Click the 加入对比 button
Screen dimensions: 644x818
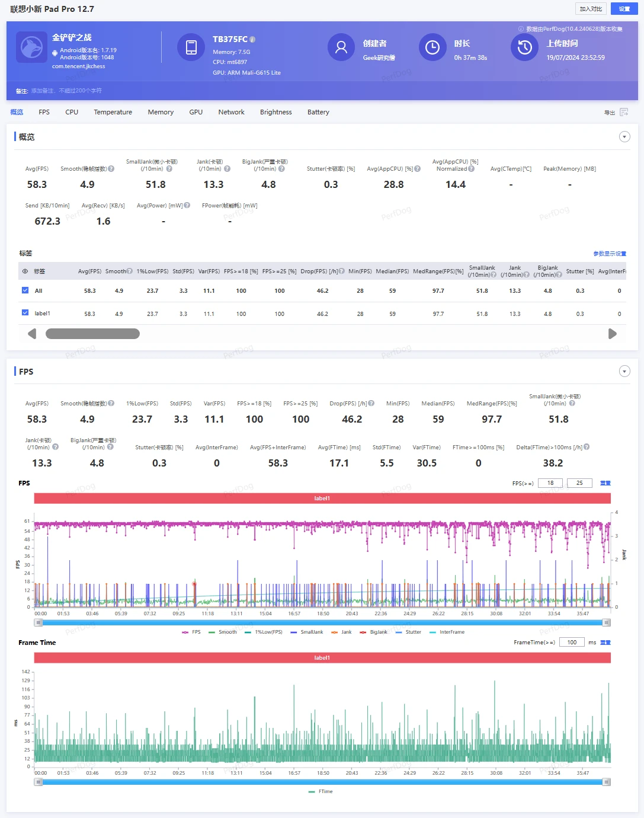coord(591,9)
